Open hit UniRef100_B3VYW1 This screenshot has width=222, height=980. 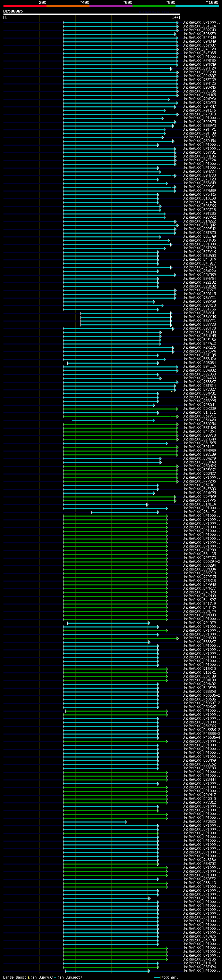click(x=199, y=313)
